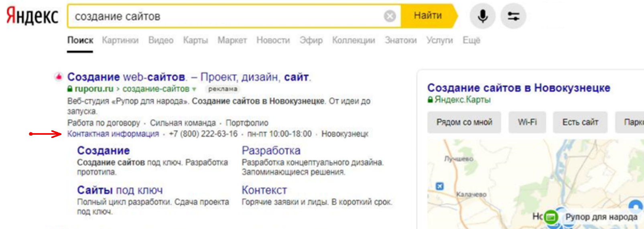644x229 pixels.
Task: Select the Поиск tab
Action: click(x=80, y=40)
